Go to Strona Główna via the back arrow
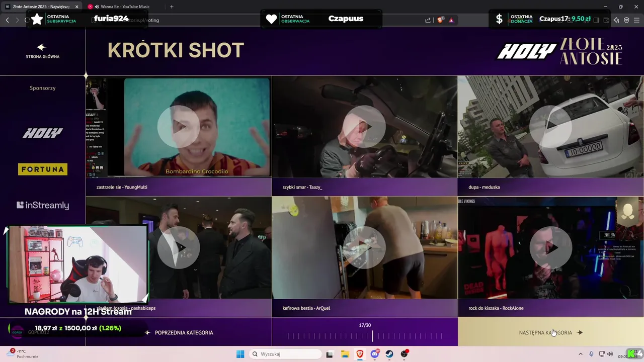Image resolution: width=644 pixels, height=362 pixels. pos(42,51)
